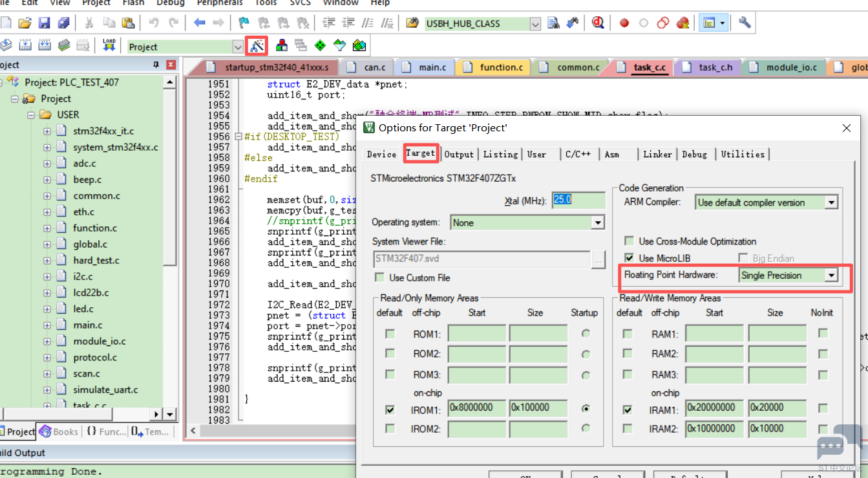Screen dimensions: 868x478
Task: Open Manage Run-Time Environment green diamond icon
Action: 320,46
